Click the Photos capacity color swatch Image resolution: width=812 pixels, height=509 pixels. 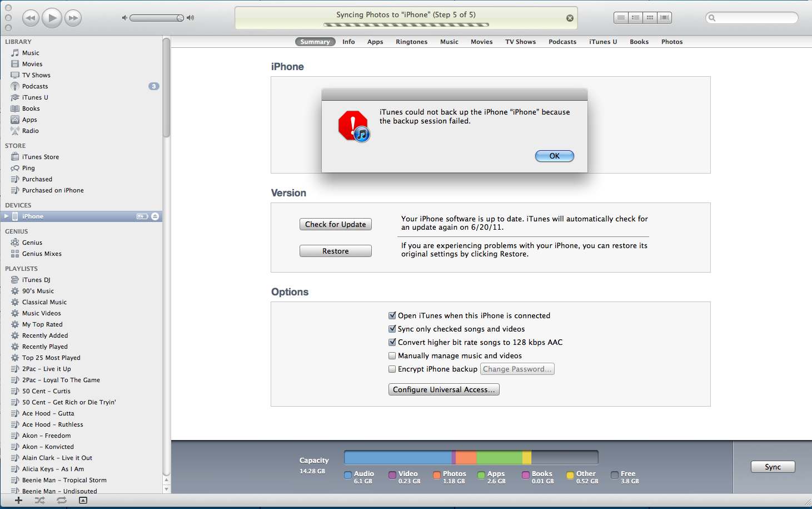click(437, 475)
